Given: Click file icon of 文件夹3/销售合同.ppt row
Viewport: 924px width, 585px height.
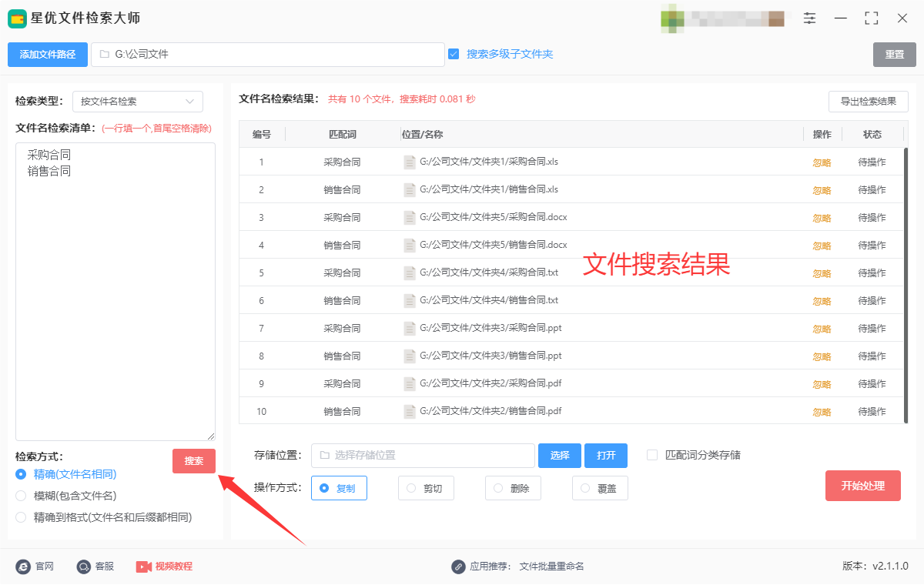Looking at the screenshot, I should point(410,356).
